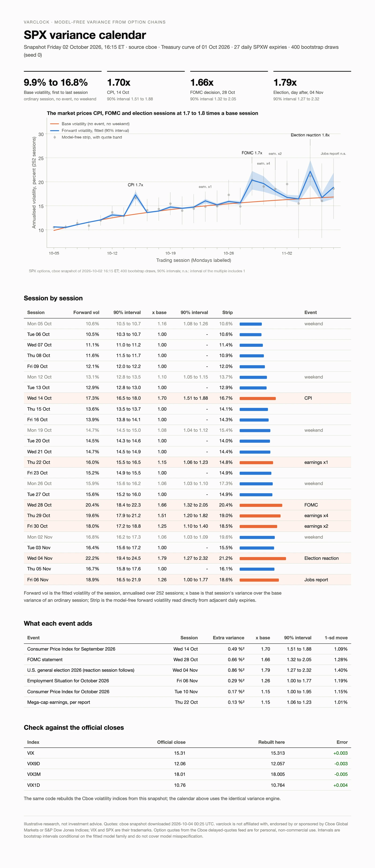The height and width of the screenshot is (868, 375).
Task: Click the "What each event adds" heading
Action: (x=58, y=623)
